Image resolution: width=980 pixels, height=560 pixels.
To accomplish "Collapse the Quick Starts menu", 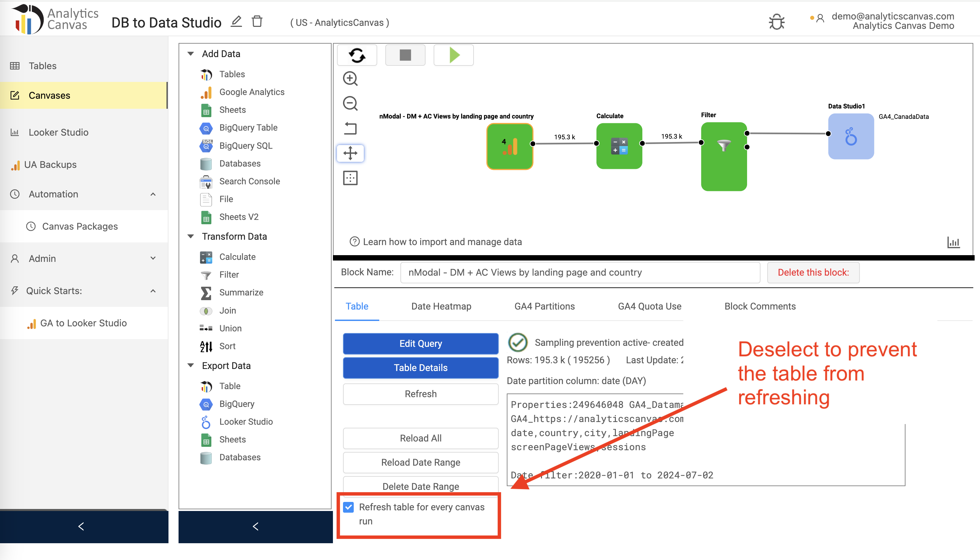I will coord(153,291).
